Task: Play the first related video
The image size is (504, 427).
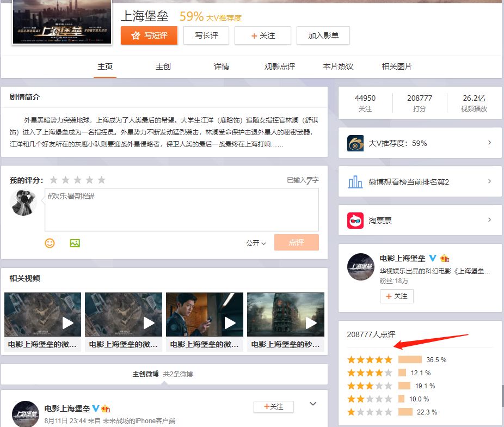Action: point(43,314)
